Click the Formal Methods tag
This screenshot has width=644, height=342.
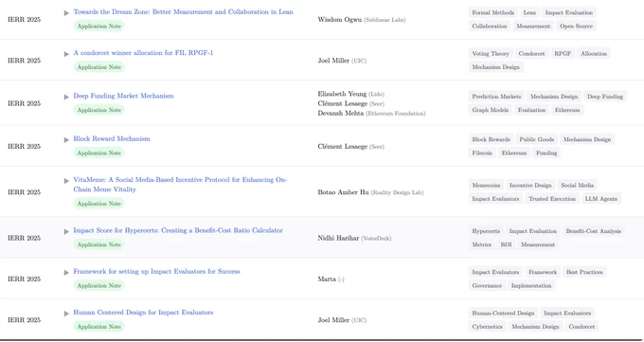click(492, 12)
